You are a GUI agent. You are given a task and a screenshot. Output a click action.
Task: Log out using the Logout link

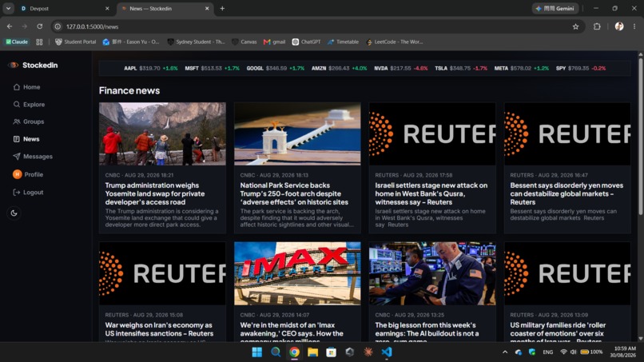point(28,192)
